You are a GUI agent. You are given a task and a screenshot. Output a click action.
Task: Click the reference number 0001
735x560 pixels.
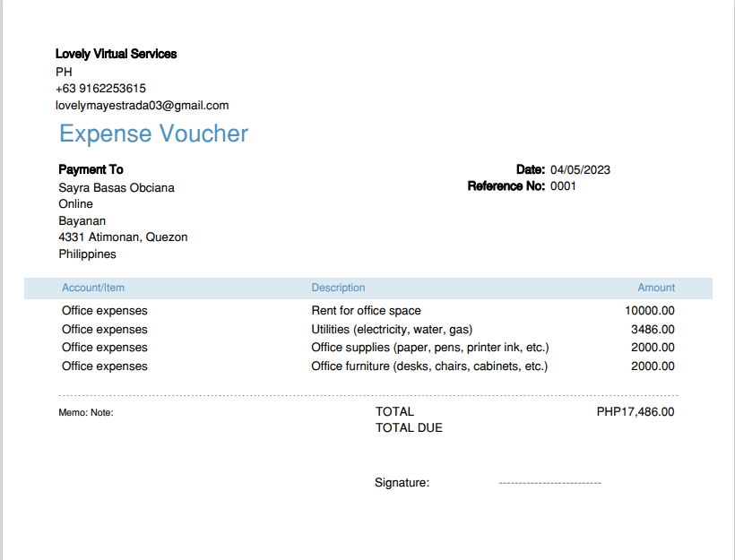point(563,186)
